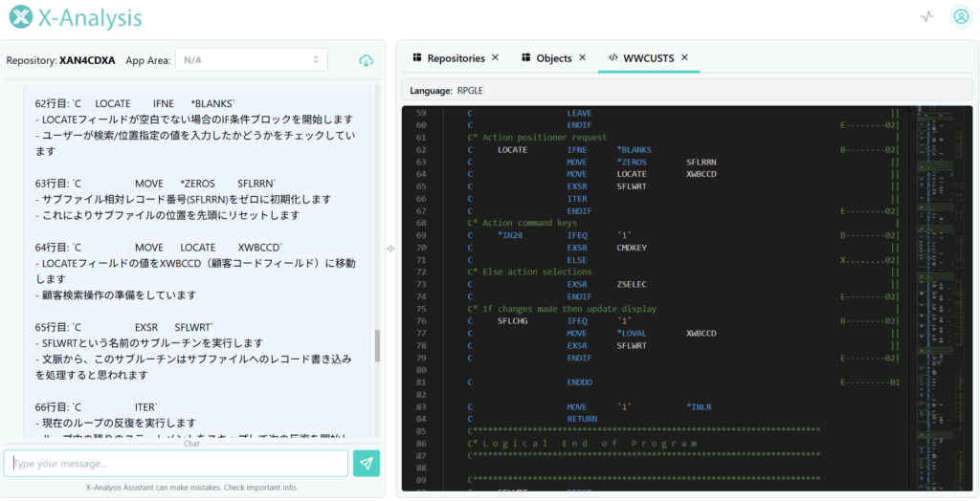The width and height of the screenshot is (980, 501).
Task: Click the RETURN opcode on line 84
Action: [582, 419]
